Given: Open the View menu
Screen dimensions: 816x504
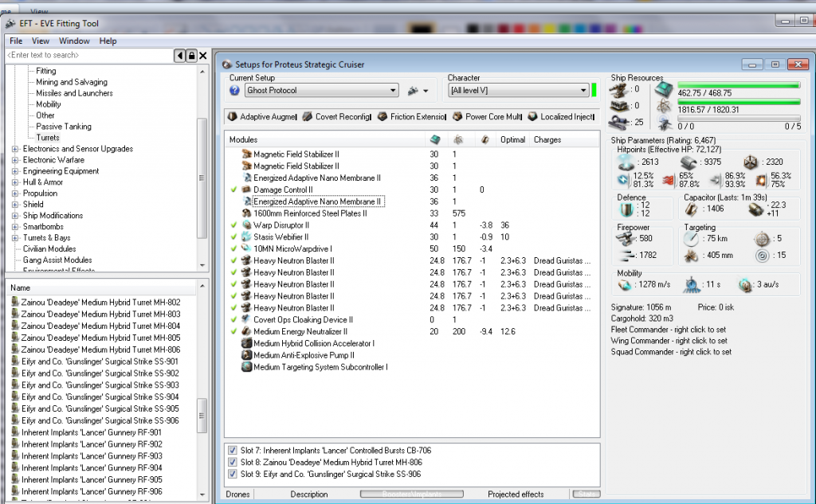Looking at the screenshot, I should (x=41, y=41).
